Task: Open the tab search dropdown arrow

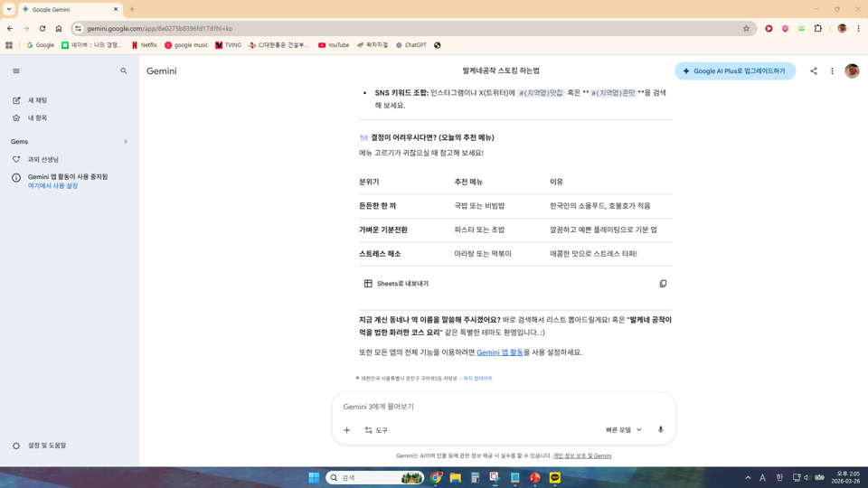Action: click(9, 9)
